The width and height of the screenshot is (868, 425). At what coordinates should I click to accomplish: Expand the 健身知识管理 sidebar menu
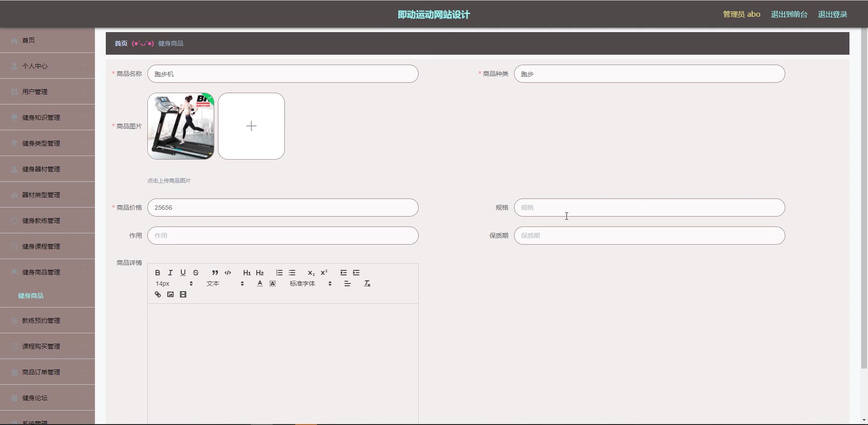coord(47,118)
